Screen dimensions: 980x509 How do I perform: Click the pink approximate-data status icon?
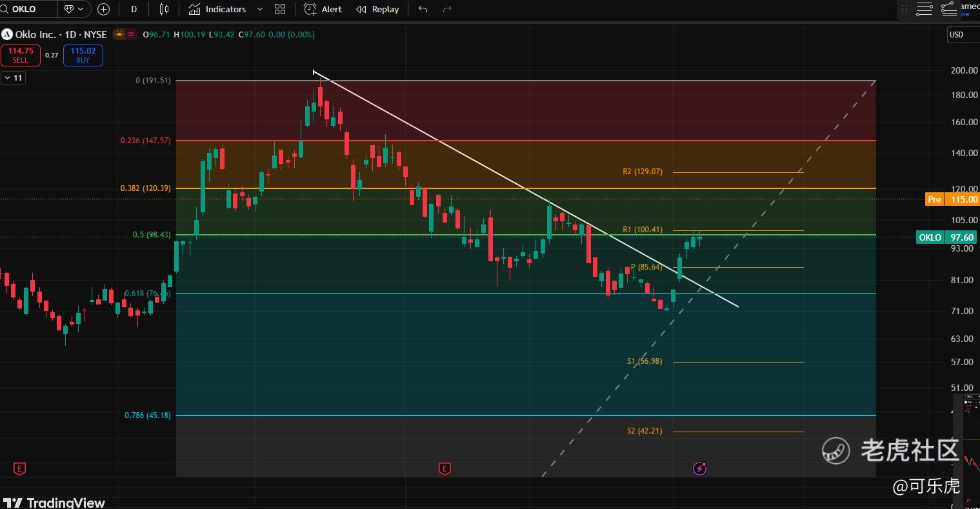pyautogui.click(x=131, y=34)
